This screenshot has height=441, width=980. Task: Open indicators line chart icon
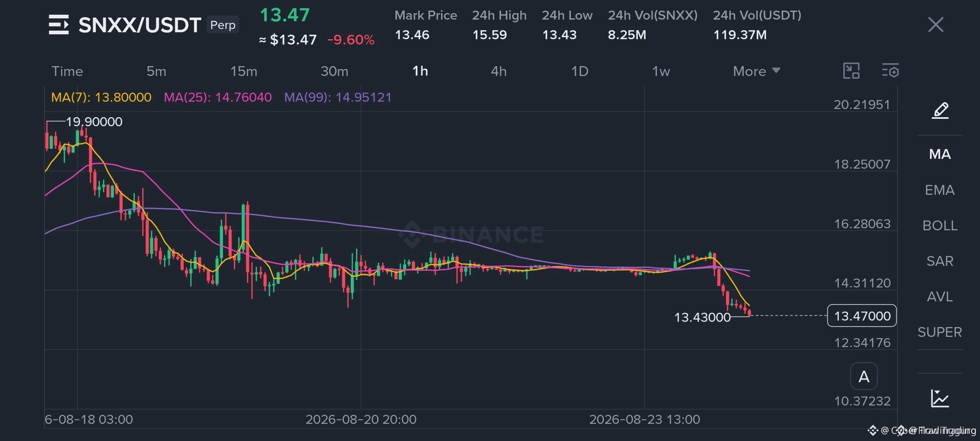(x=940, y=398)
